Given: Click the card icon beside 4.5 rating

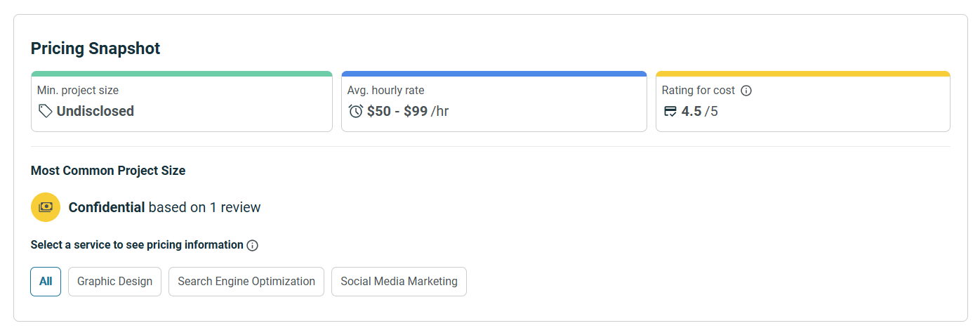Looking at the screenshot, I should pos(670,111).
